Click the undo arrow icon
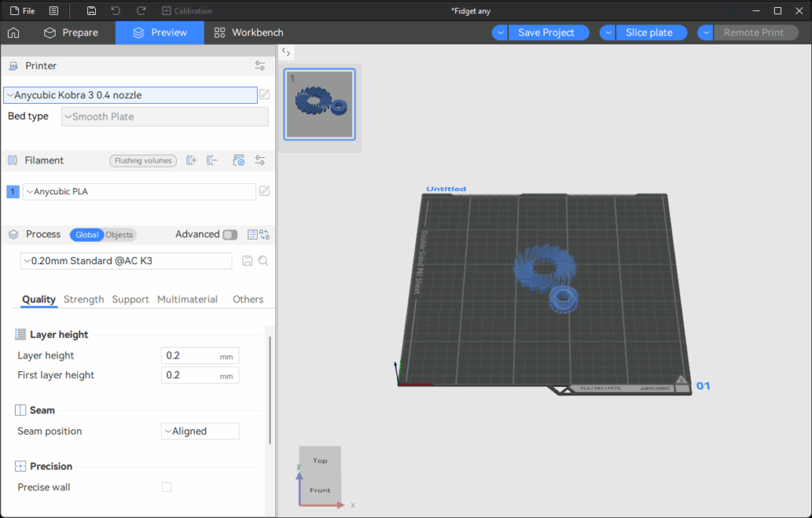 (x=116, y=11)
